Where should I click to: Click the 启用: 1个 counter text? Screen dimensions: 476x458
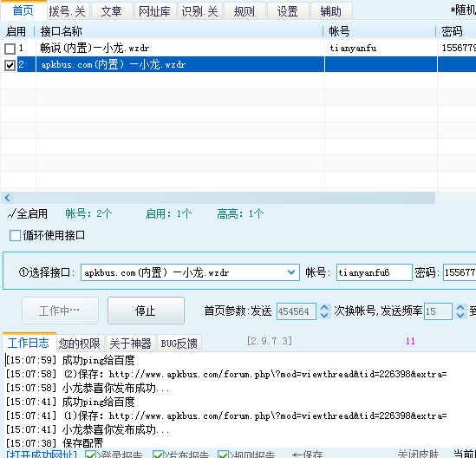pyautogui.click(x=168, y=213)
